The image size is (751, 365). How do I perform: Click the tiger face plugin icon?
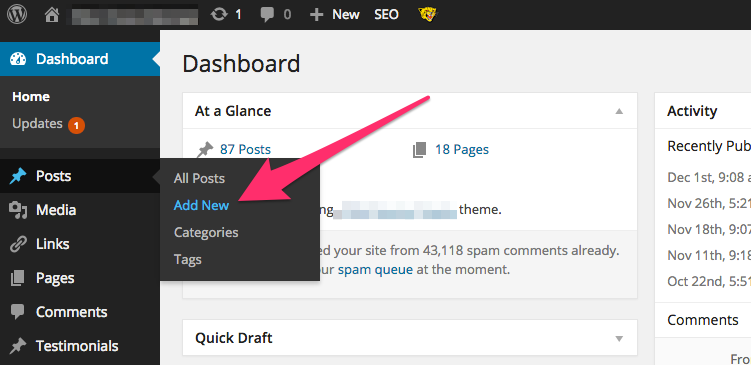pyautogui.click(x=427, y=14)
